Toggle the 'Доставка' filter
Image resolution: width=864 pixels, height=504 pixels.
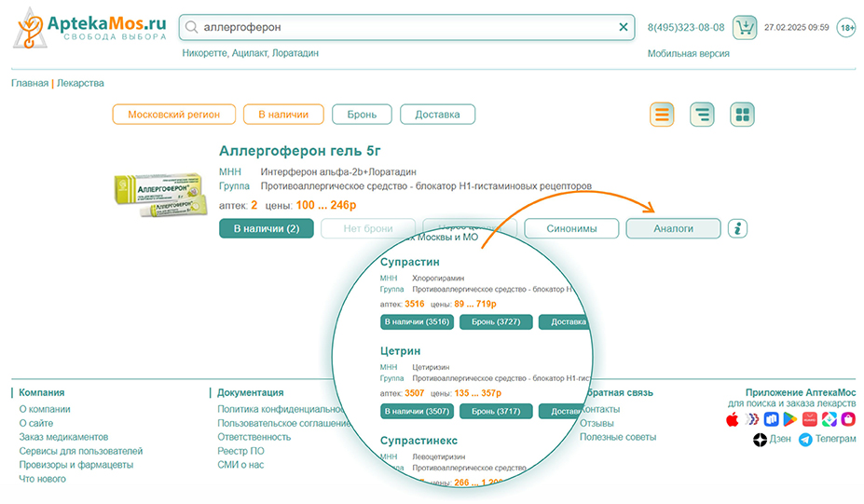[437, 115]
